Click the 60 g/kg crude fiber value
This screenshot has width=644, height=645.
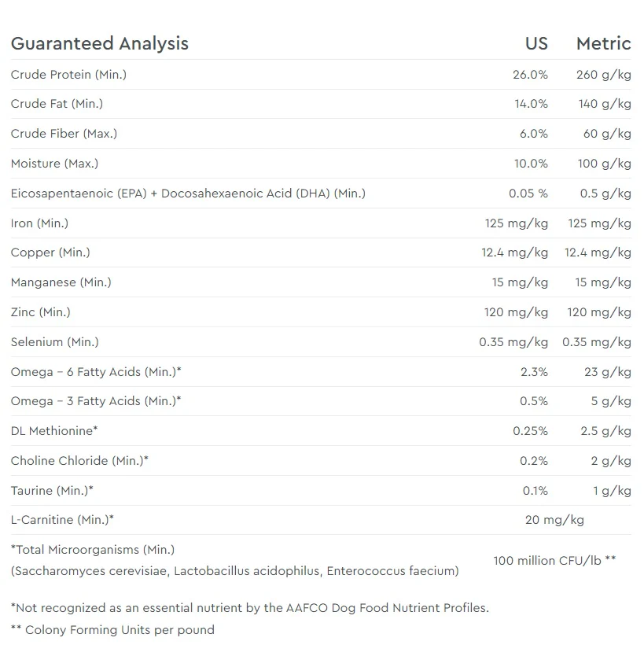click(607, 134)
